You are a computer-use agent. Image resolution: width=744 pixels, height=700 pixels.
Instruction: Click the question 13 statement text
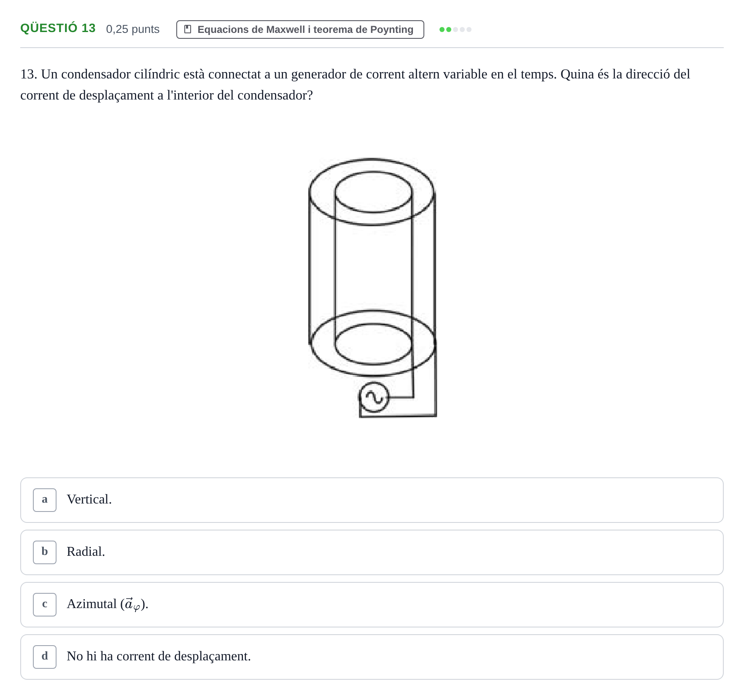[355, 84]
